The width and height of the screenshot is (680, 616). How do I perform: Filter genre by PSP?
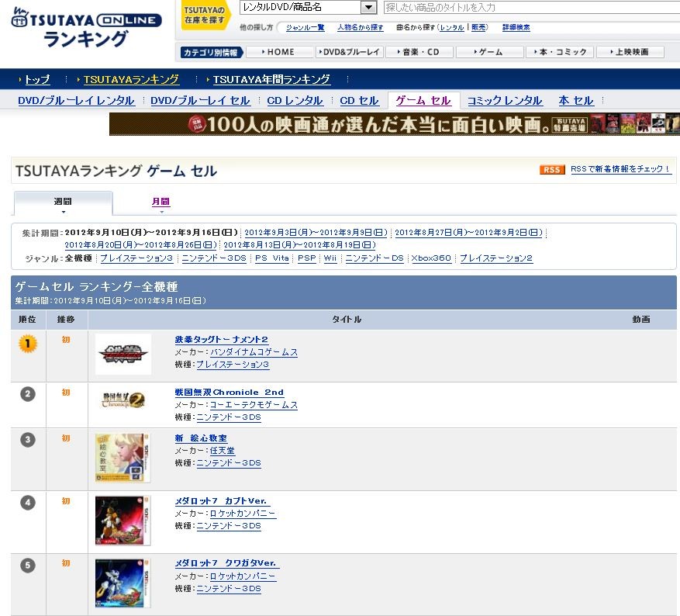click(x=306, y=258)
